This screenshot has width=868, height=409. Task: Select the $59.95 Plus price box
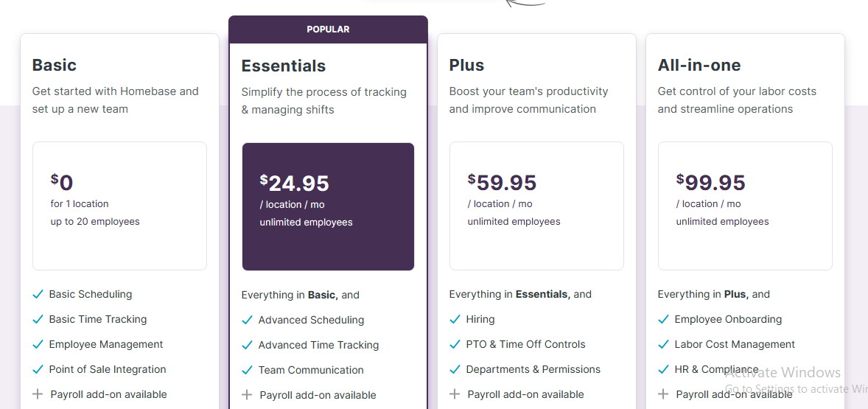pos(536,206)
